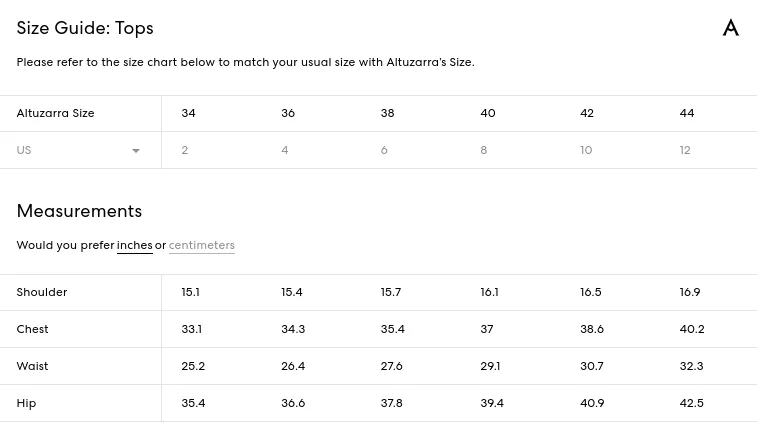Click the Shoulder row label
757x442 pixels.
click(42, 292)
